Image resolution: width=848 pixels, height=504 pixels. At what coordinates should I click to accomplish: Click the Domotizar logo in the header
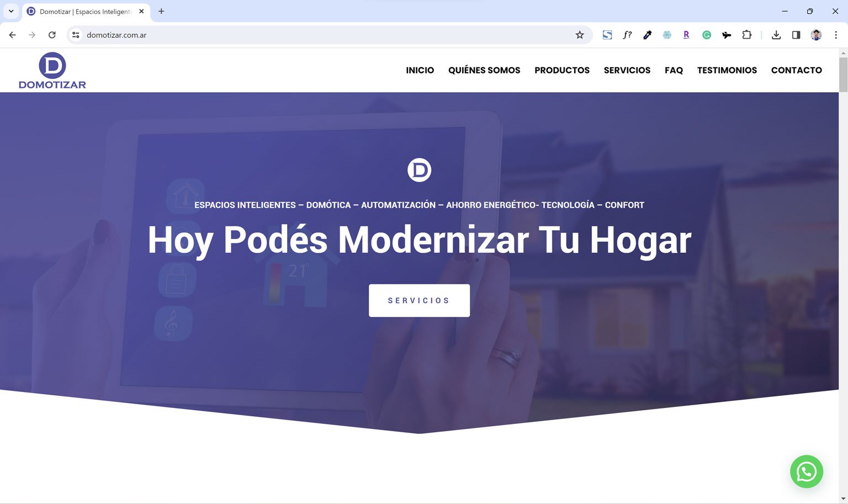pos(52,70)
